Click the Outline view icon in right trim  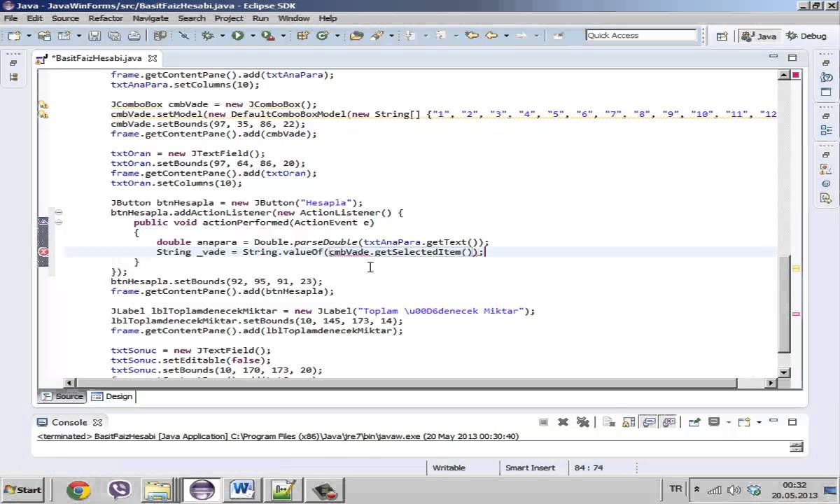tap(826, 129)
